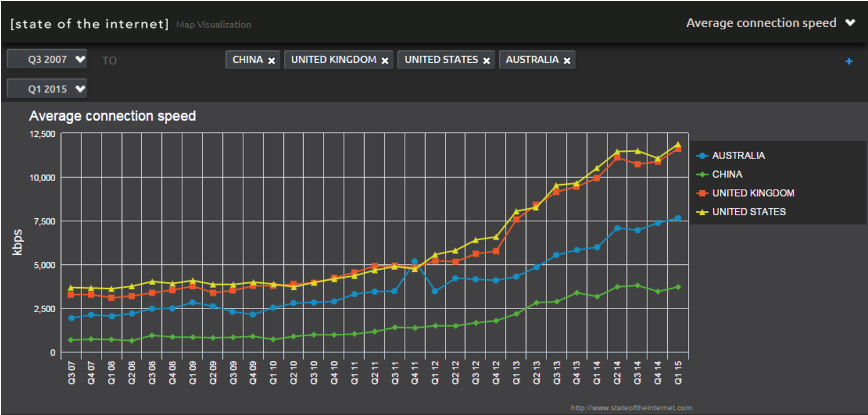
Task: Click the 12,500 y-axis label
Action: tap(42, 134)
